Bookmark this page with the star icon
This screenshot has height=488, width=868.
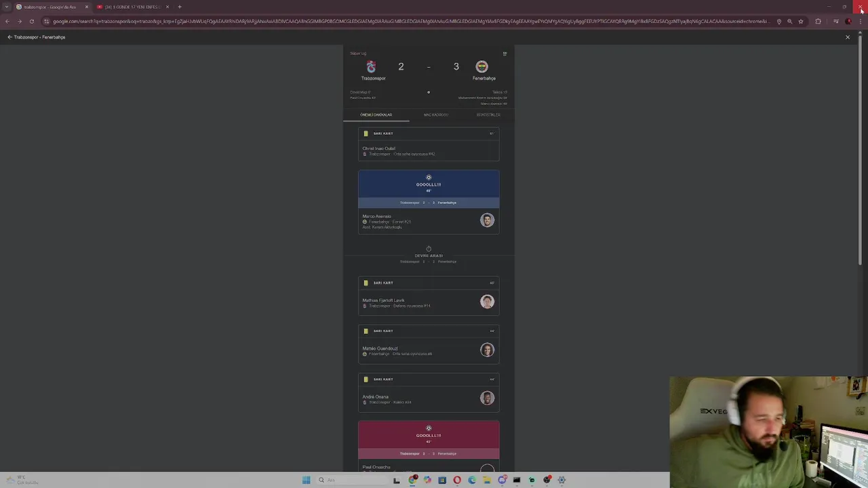coord(801,21)
